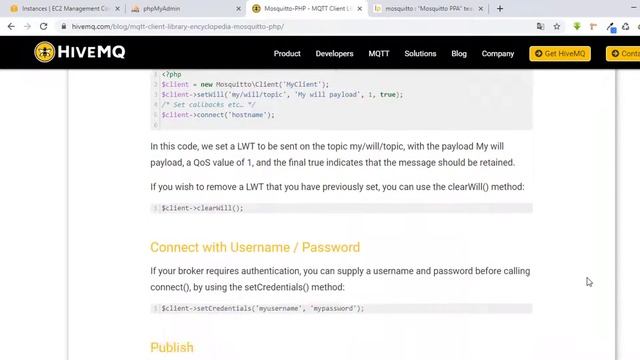Click the green download arrow extension icon
Image resolution: width=640 pixels, height=360 pixels.
click(x=577, y=27)
